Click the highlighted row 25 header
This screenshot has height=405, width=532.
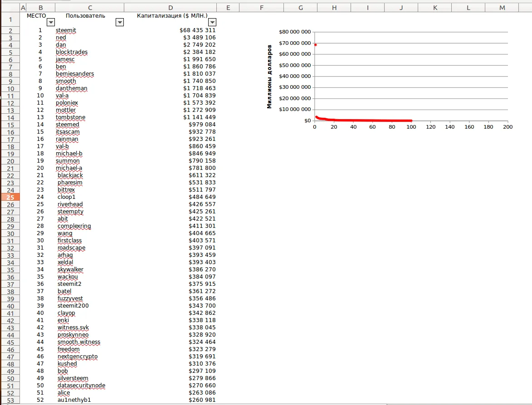pos(10,197)
